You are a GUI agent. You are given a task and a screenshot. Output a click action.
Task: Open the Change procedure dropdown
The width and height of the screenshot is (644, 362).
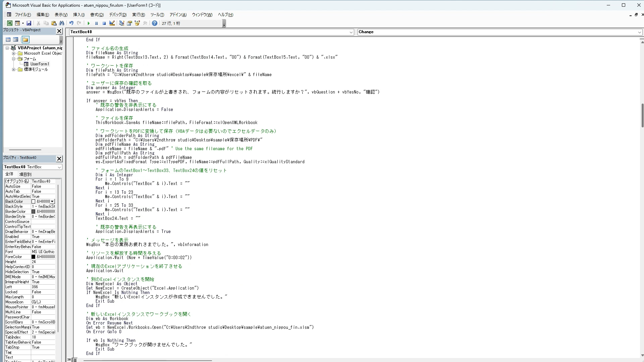point(639,32)
